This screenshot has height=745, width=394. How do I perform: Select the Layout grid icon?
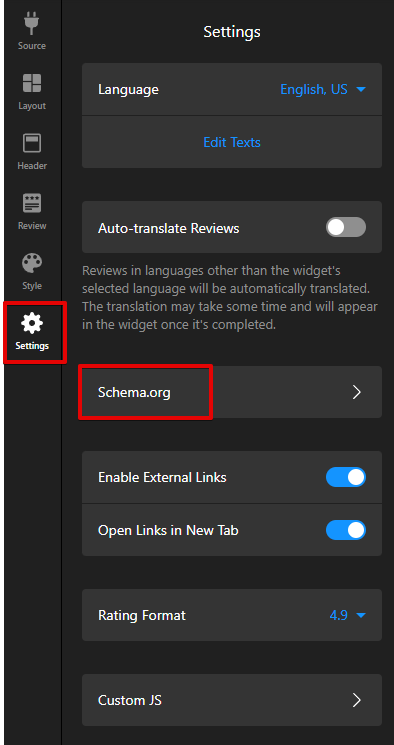point(32,83)
